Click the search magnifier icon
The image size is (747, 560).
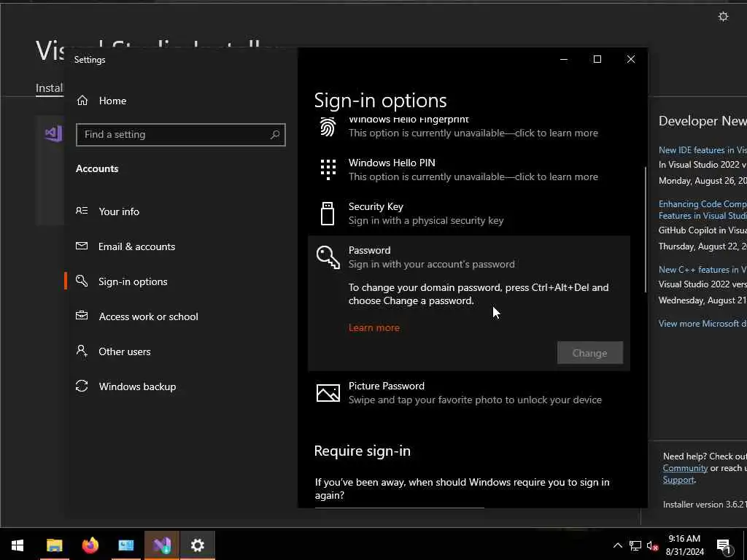coord(275,135)
